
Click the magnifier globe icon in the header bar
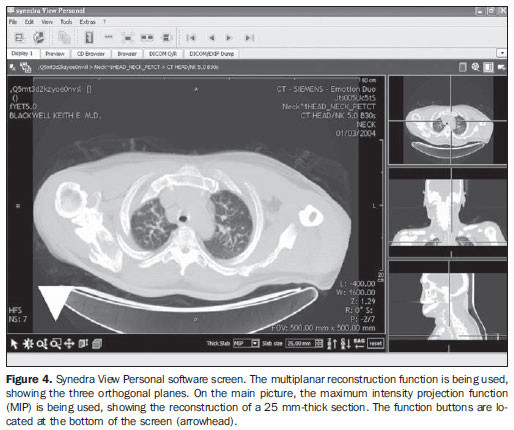(475, 67)
